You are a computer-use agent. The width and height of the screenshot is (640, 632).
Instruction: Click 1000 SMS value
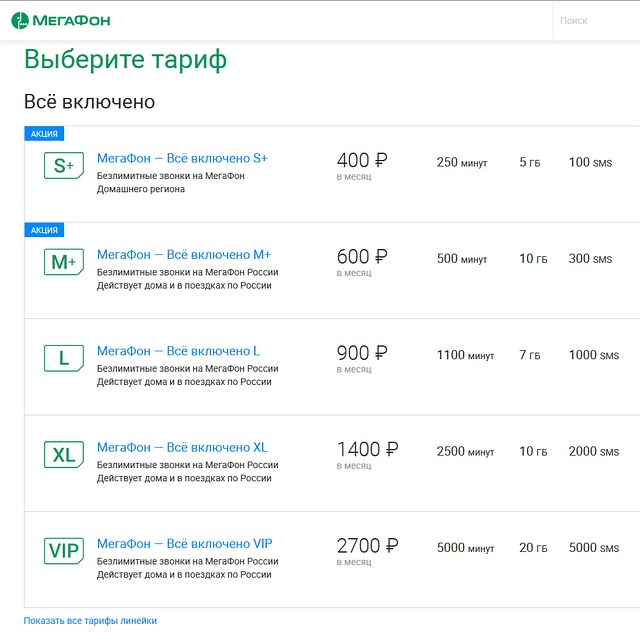coord(594,355)
